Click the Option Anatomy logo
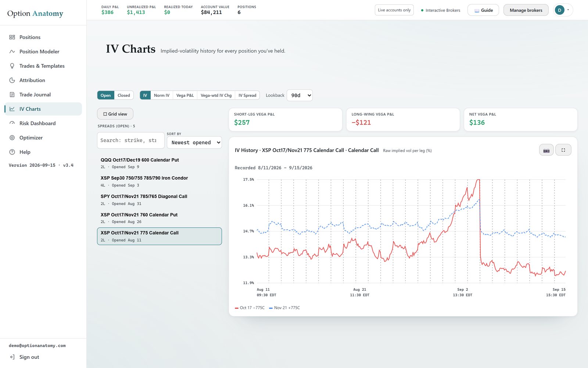This screenshot has height=368, width=588. pyautogui.click(x=35, y=14)
